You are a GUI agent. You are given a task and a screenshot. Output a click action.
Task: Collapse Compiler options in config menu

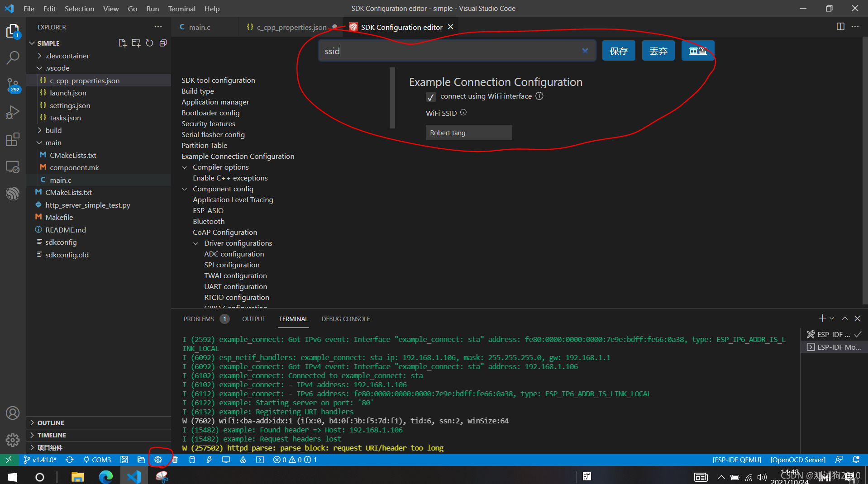tap(185, 167)
